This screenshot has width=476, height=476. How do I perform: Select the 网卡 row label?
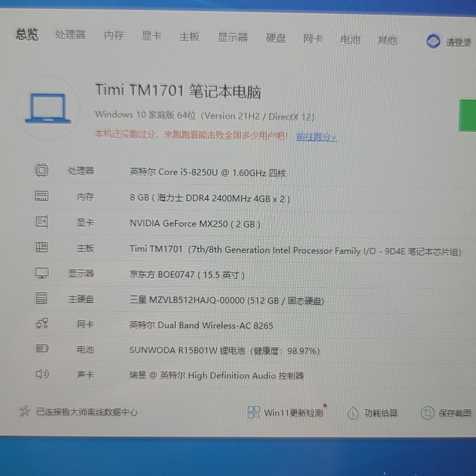(x=85, y=324)
